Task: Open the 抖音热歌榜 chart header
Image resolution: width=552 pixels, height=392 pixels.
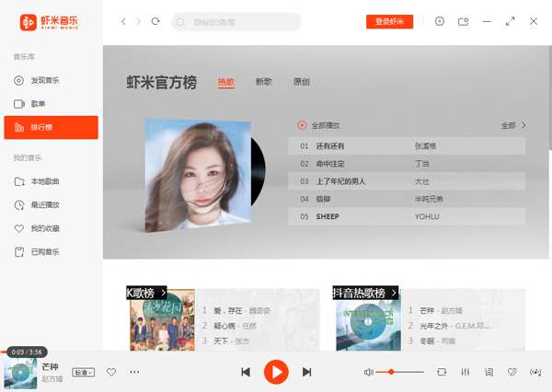Action: point(365,293)
